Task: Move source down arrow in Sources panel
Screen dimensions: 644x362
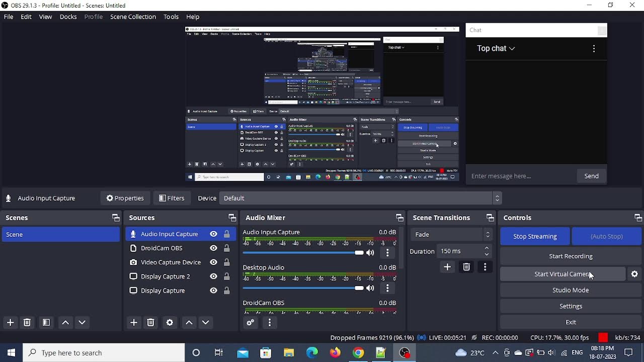Action: (205, 322)
